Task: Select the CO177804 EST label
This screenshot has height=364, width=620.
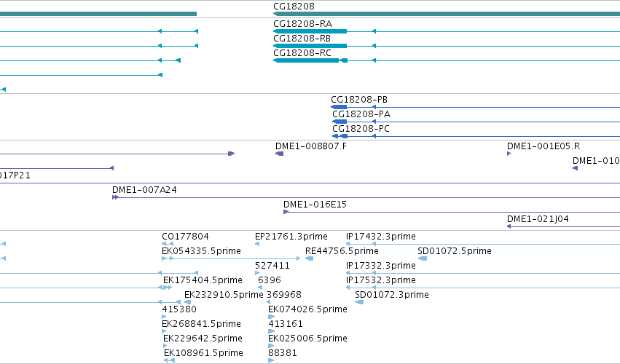Action: tap(185, 237)
